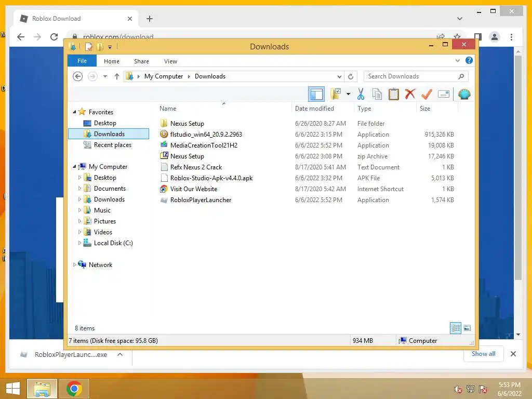Collapse the Favorites tree group
Image resolution: width=532 pixels, height=399 pixels.
[x=74, y=112]
